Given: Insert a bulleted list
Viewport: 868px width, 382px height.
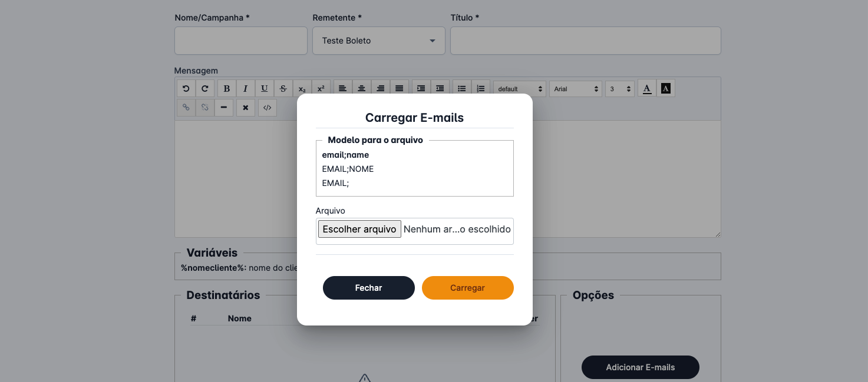Looking at the screenshot, I should (462, 89).
